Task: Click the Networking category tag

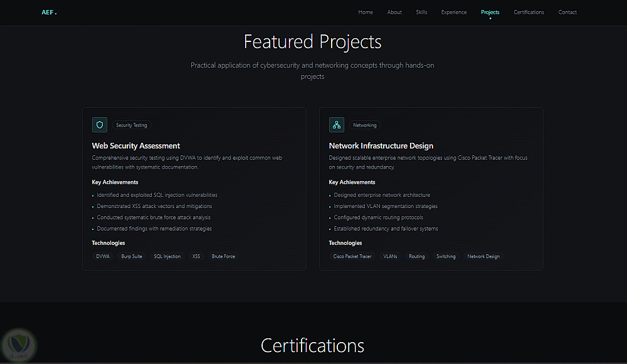Action: (x=365, y=125)
